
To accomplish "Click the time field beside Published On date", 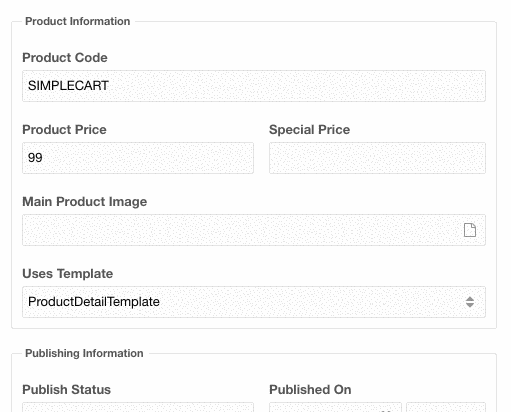I will [x=446, y=407].
